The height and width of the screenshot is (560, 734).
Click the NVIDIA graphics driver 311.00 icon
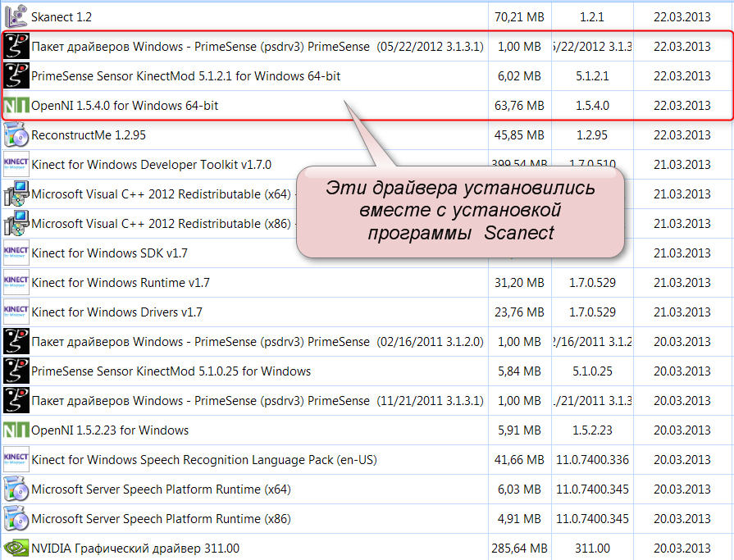16,548
